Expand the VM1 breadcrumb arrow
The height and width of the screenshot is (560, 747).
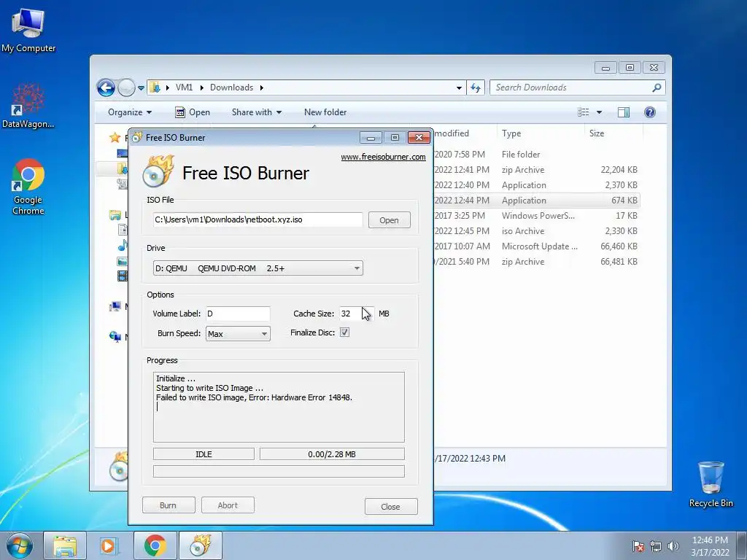coord(201,87)
